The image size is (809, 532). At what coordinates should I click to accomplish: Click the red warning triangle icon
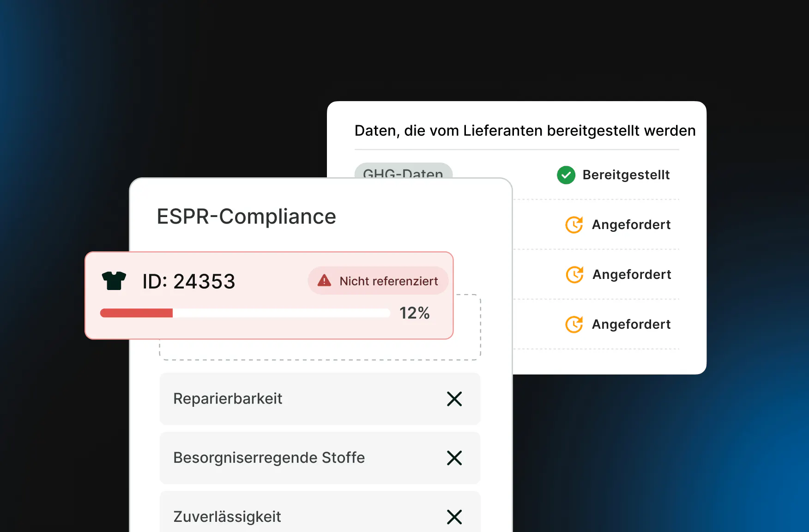pos(324,280)
